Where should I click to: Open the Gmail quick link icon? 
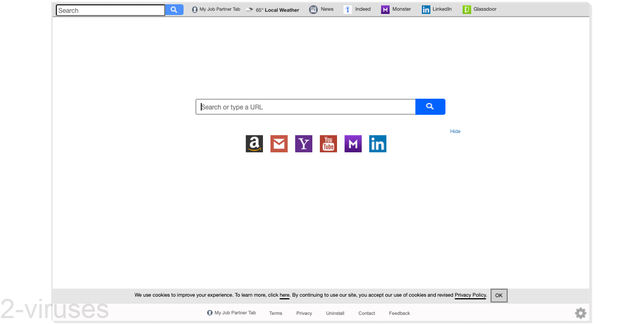(279, 143)
